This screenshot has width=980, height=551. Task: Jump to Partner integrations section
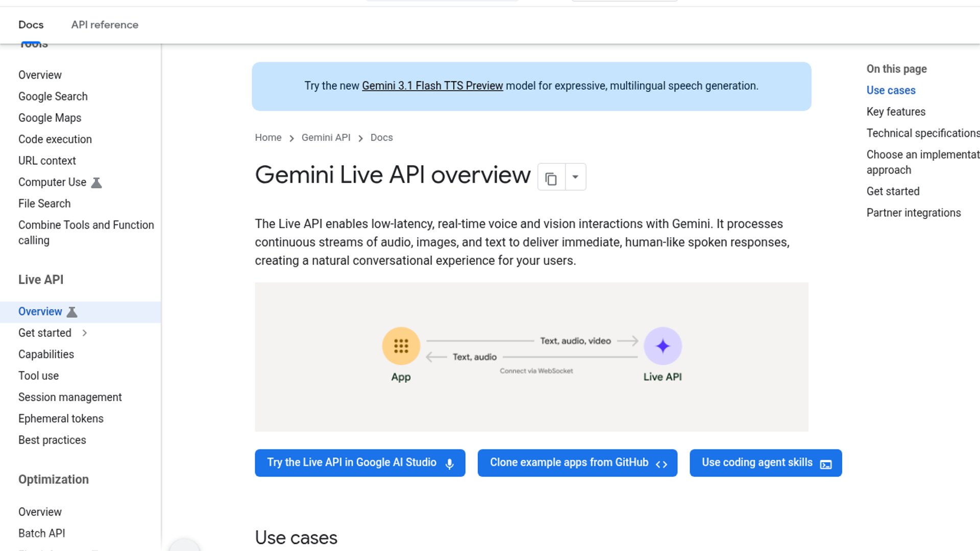point(913,213)
